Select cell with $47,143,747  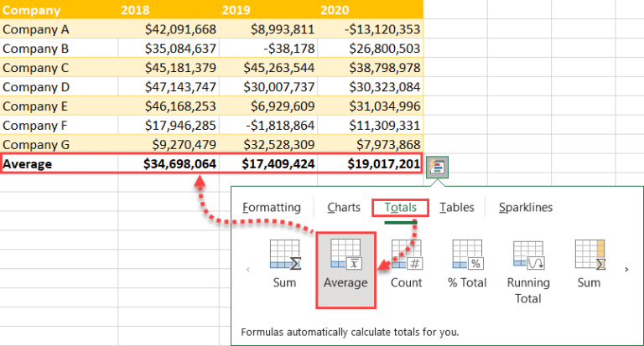[169, 87]
